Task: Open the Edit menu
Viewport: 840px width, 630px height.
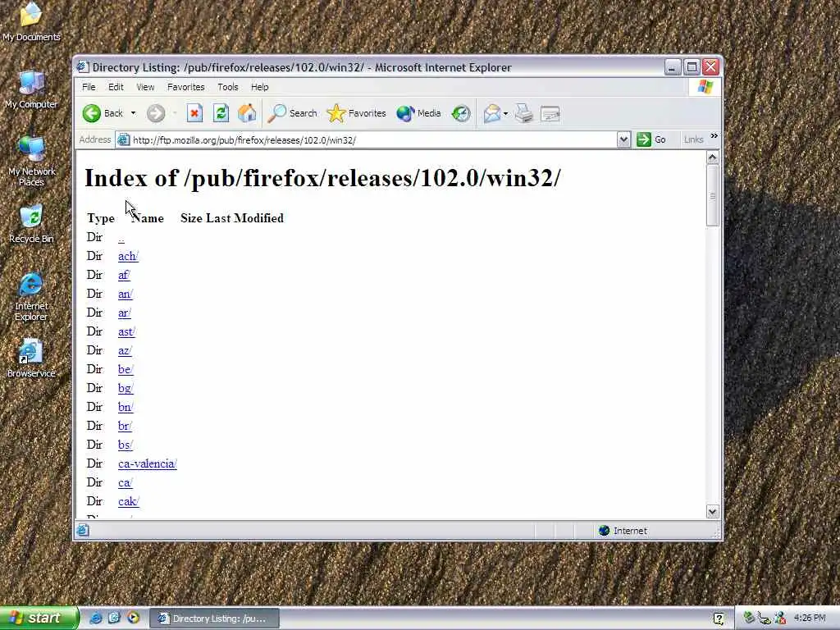Action: pyautogui.click(x=116, y=87)
